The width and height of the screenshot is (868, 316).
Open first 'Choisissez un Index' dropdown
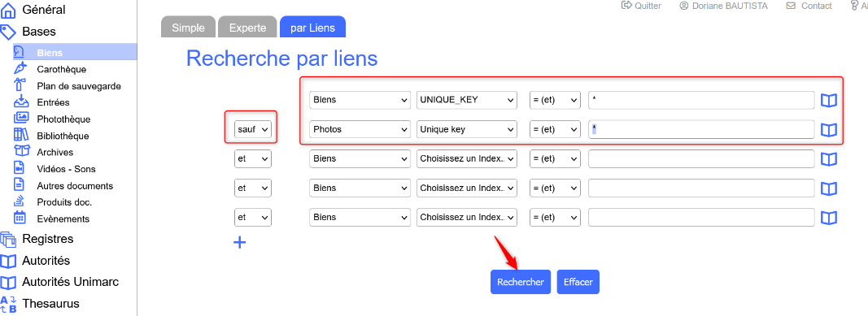tap(467, 158)
